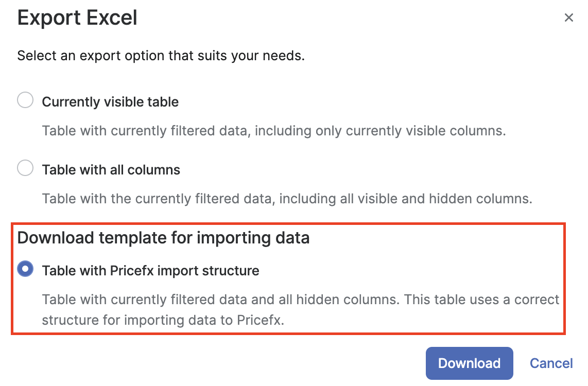Click the "Currently visible table" option label
Image resolution: width=588 pixels, height=386 pixels.
pos(110,102)
